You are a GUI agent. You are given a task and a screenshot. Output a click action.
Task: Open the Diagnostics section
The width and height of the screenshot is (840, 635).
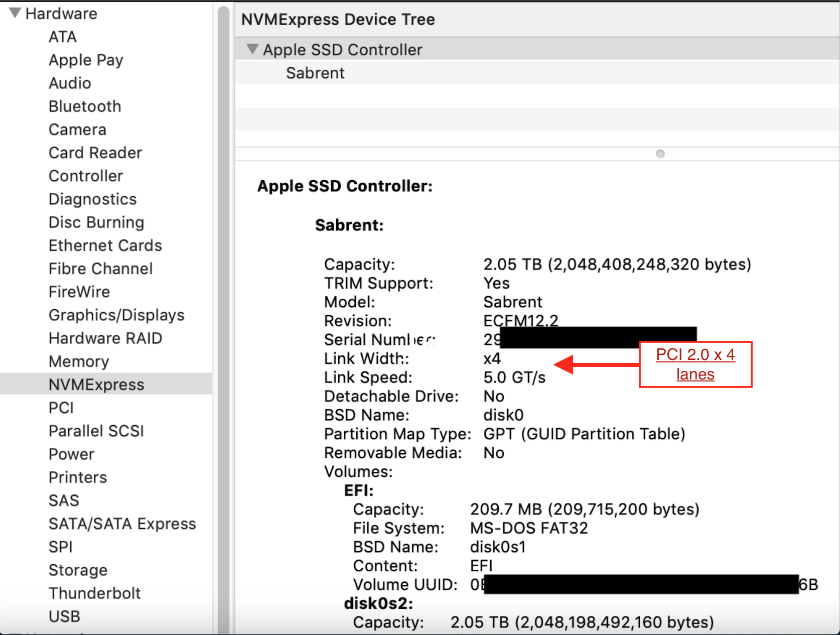point(92,199)
